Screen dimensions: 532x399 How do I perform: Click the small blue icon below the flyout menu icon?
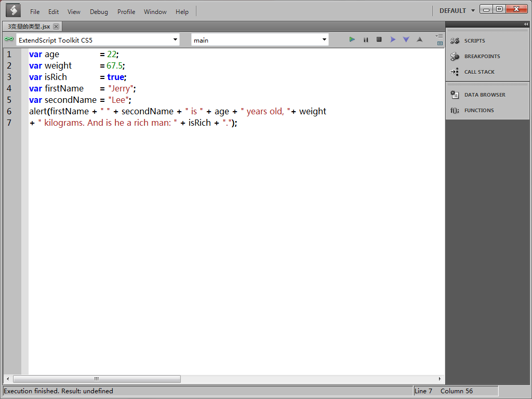(x=440, y=44)
